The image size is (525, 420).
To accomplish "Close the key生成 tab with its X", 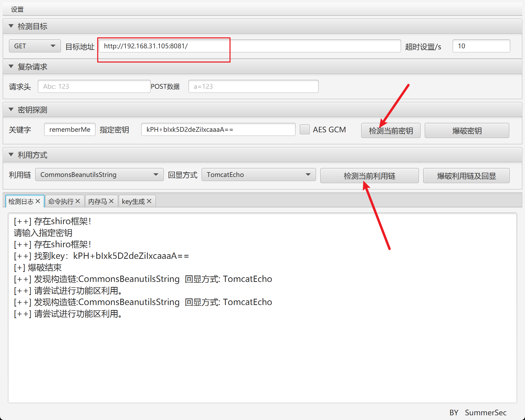I will [149, 201].
